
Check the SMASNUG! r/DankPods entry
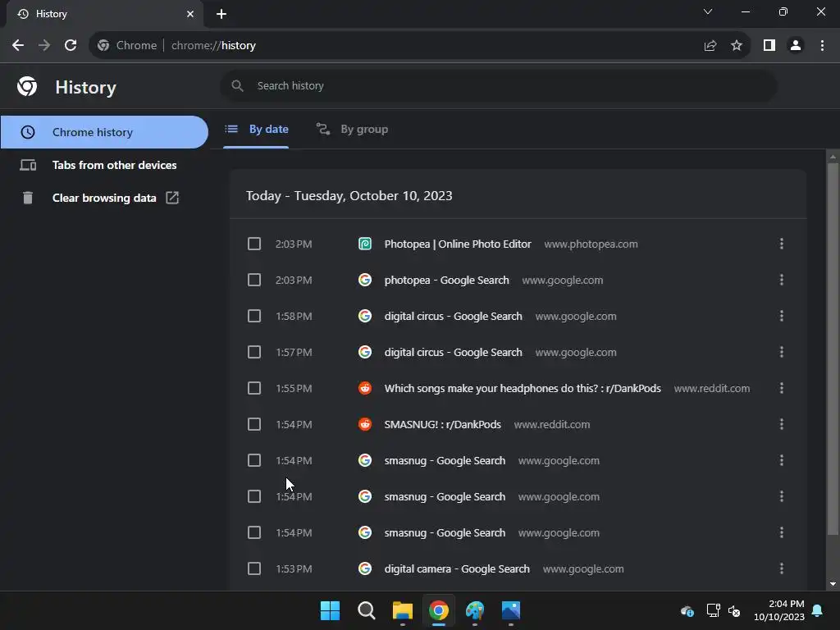[x=254, y=424]
